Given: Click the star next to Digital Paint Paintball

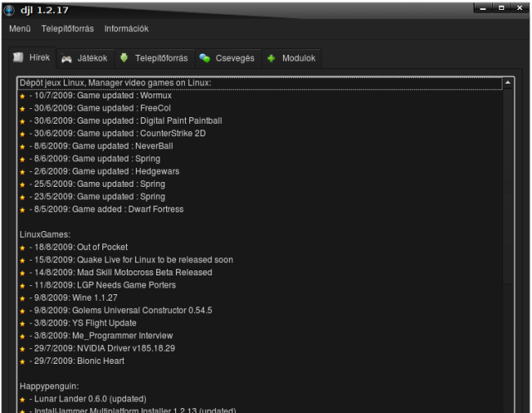Looking at the screenshot, I should [x=22, y=121].
